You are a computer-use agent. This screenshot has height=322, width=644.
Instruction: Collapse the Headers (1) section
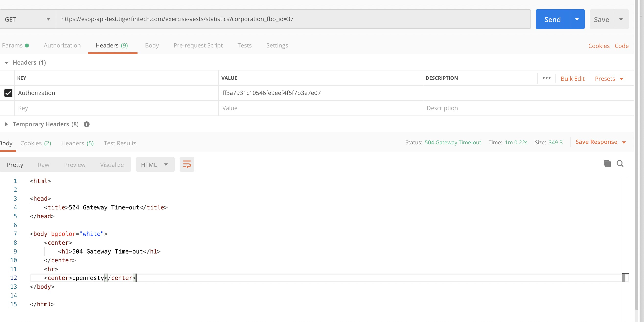7,63
